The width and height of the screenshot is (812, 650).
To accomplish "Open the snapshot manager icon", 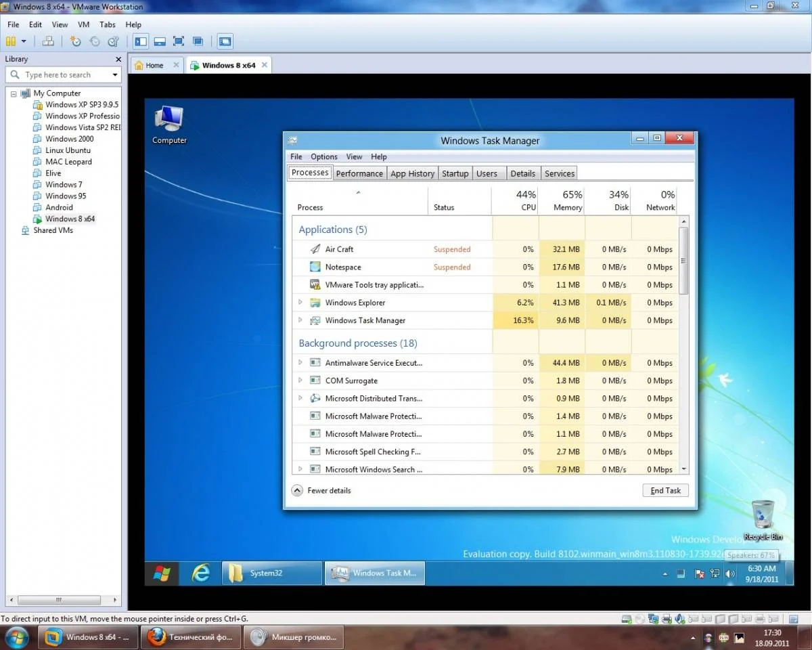I will 113,41.
